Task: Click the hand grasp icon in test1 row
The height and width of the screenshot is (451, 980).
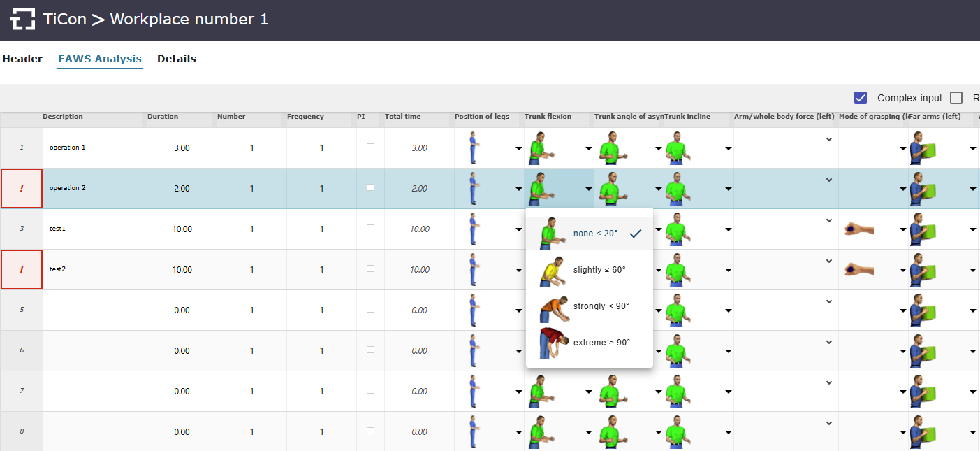Action: pos(858,229)
